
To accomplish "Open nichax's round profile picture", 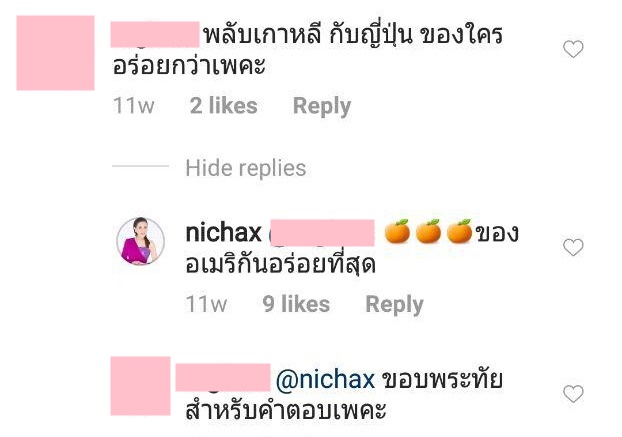I will coord(140,241).
